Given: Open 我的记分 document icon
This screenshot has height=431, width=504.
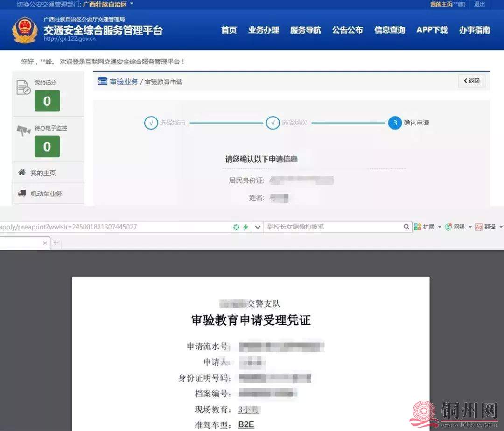Looking at the screenshot, I should [x=23, y=87].
